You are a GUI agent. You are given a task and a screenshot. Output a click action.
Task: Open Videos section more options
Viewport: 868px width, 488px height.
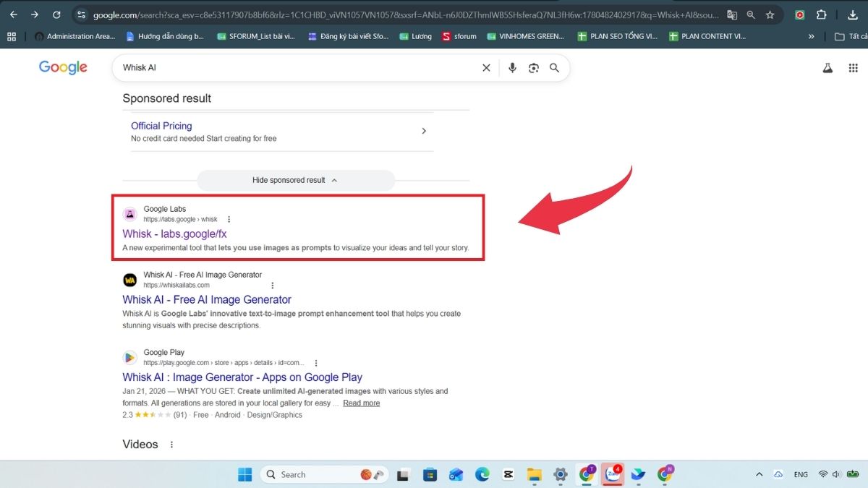(x=171, y=445)
